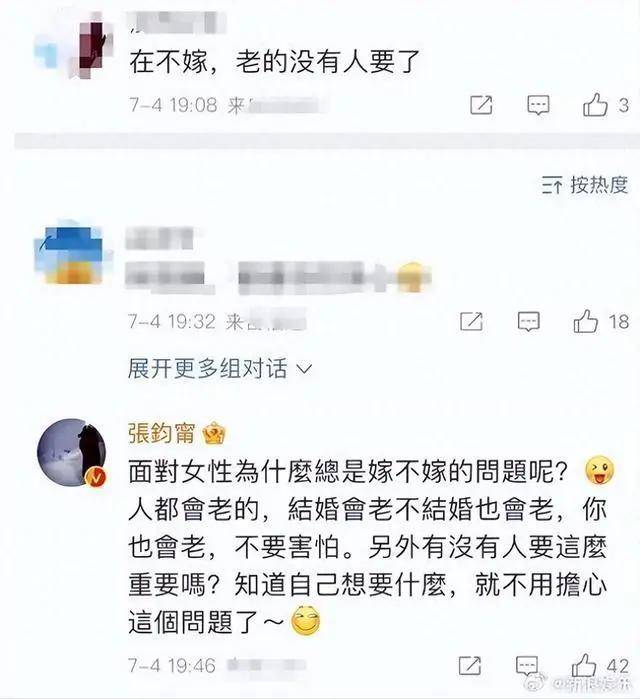
Task: Tap the sort icon next to 按热度
Action: (552, 185)
